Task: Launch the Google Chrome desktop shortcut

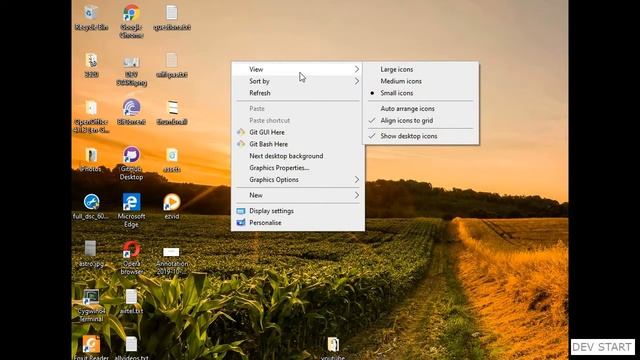Action: 131,22
